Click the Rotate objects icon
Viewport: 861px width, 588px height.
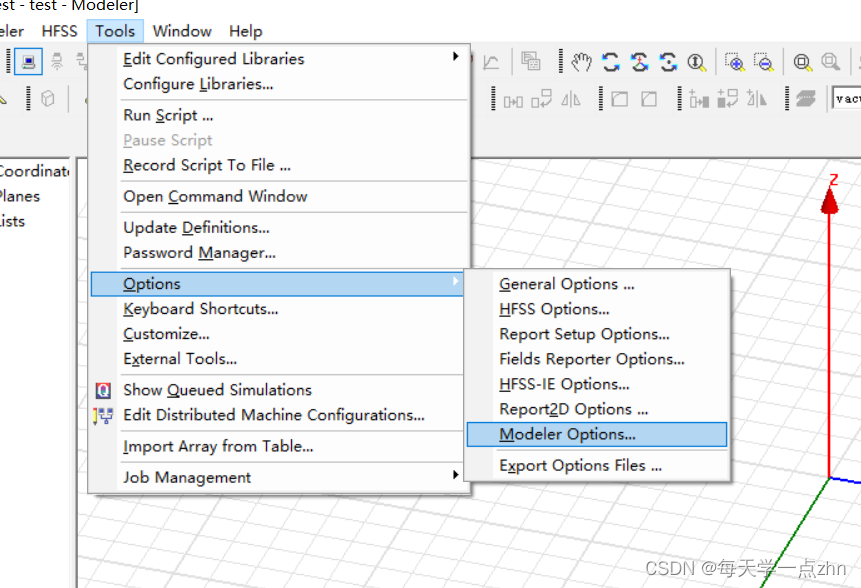click(541, 99)
